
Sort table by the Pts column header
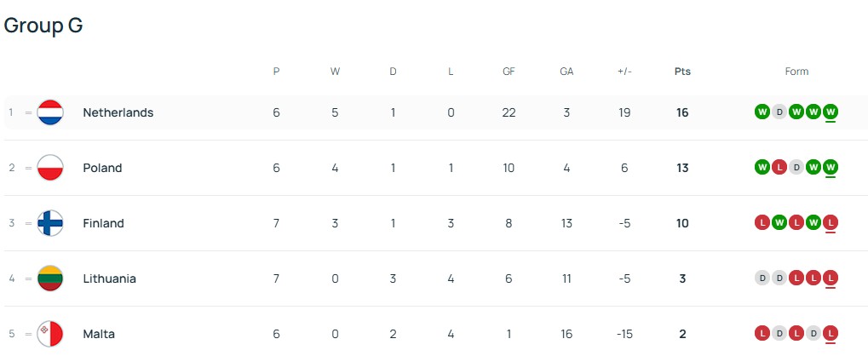tap(682, 72)
